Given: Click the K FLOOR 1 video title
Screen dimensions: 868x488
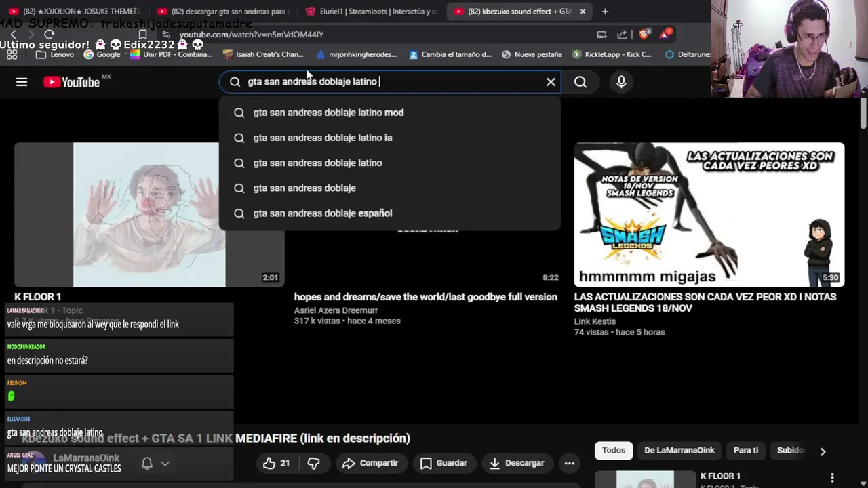Looking at the screenshot, I should [38, 297].
